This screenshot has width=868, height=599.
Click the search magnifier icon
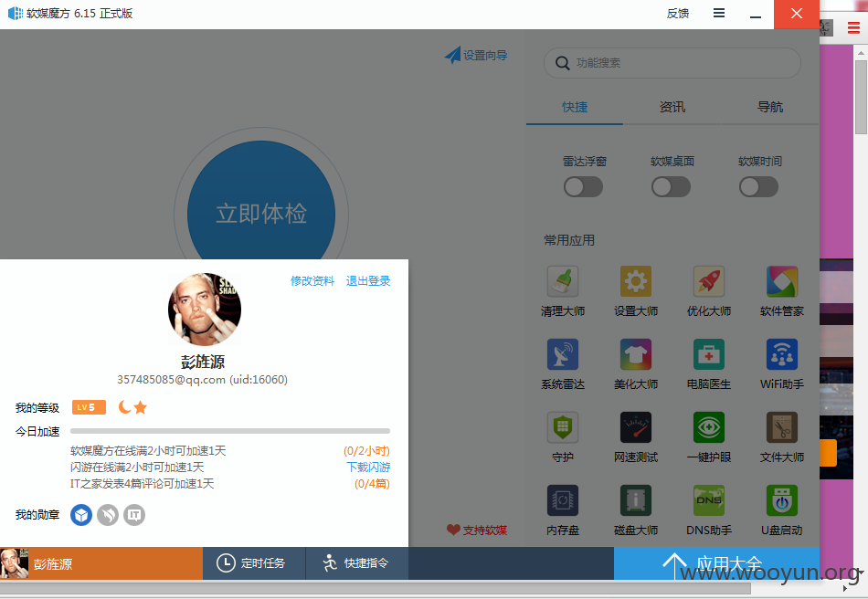tap(563, 63)
